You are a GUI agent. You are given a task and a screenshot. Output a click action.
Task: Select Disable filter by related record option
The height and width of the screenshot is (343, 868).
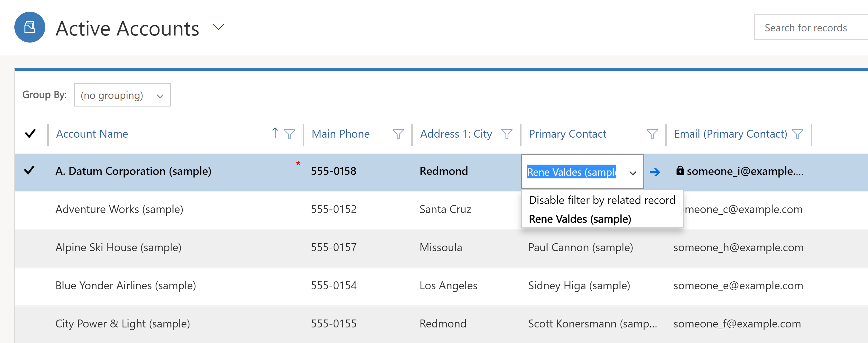(x=600, y=200)
